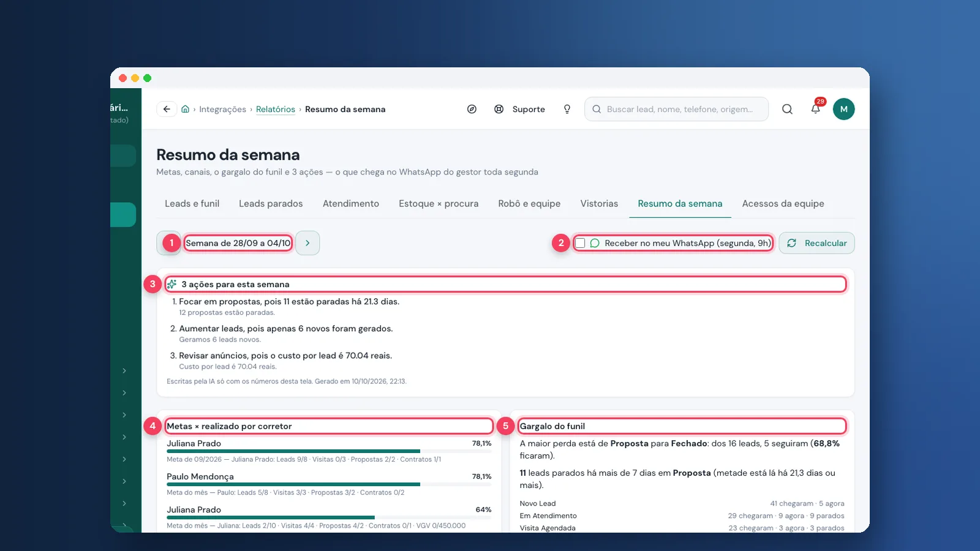This screenshot has height=551, width=980.
Task: Click the Metas × realizado por corretor heading
Action: click(229, 426)
